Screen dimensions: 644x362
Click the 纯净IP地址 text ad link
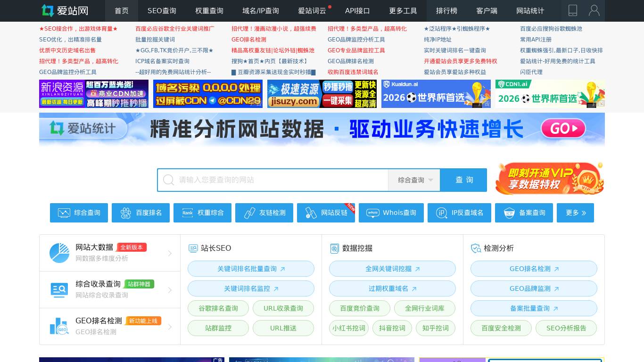438,40
